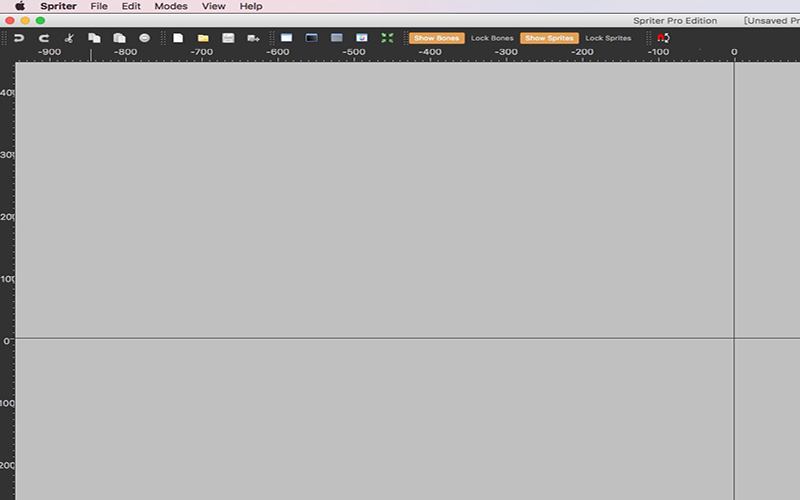800x500 pixels.
Task: Create a new project with blank page icon
Action: tap(178, 38)
